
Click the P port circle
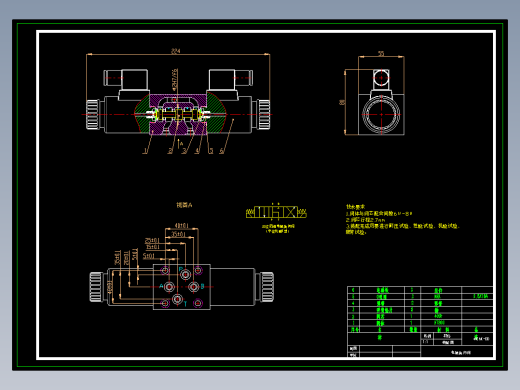point(185,275)
